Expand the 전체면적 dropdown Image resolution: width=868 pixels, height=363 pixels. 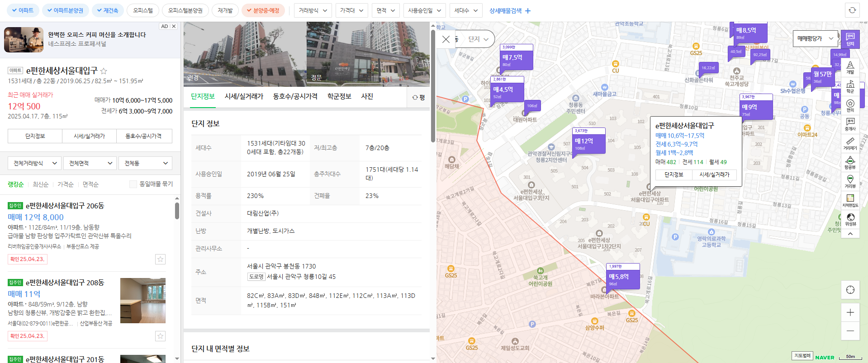[x=90, y=163]
